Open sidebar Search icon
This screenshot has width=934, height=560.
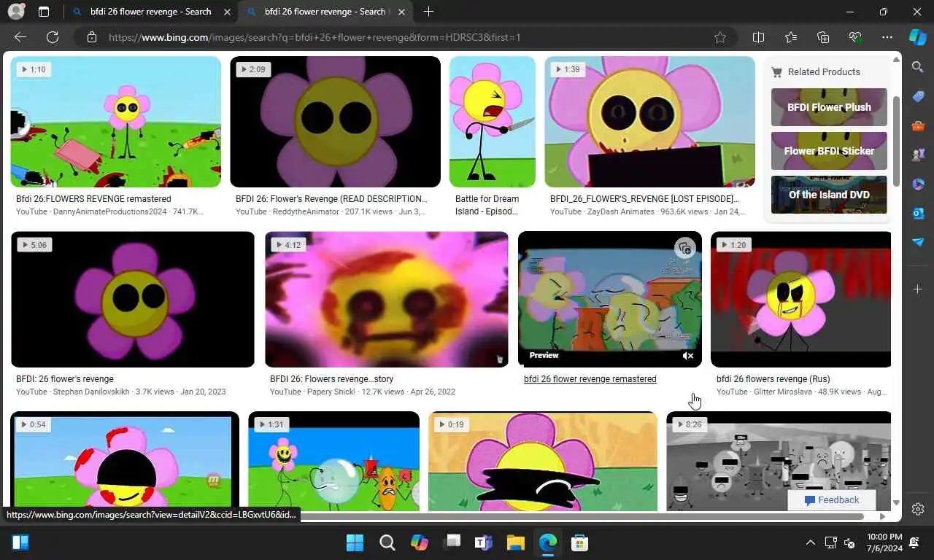tap(918, 67)
